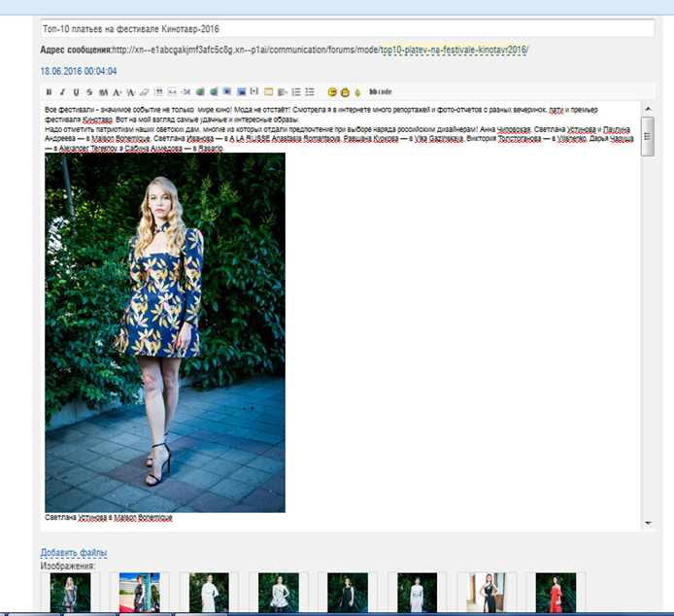Open the font color picker
The width and height of the screenshot is (674, 616).
(103, 91)
